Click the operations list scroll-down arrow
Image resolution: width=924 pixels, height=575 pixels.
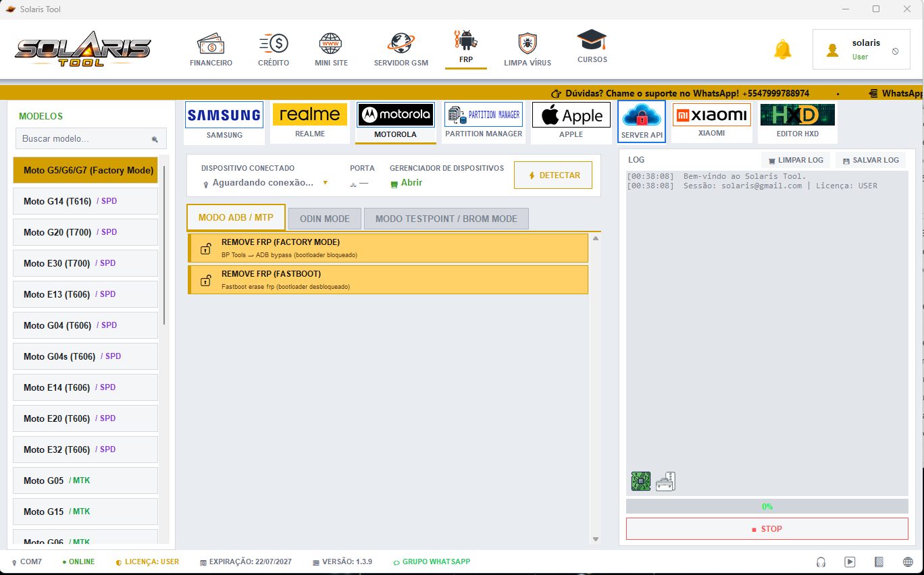coord(595,539)
